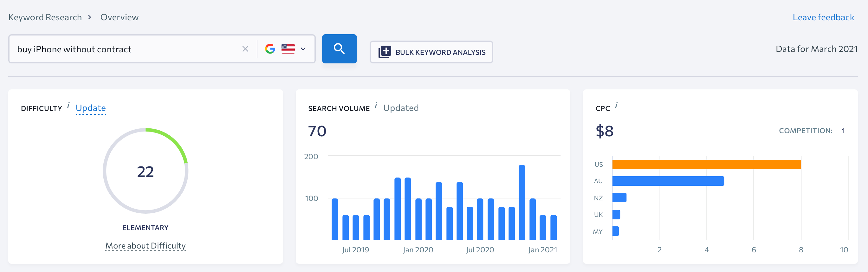This screenshot has height=272, width=868.
Task: Click the blue AU CPC bar
Action: point(668,181)
